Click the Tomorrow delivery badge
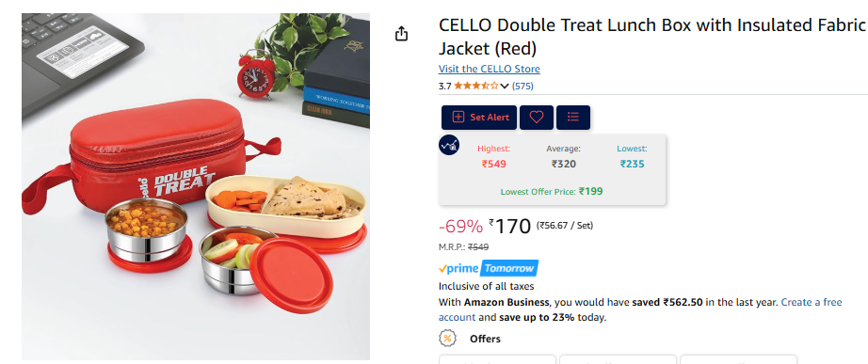 coord(508,269)
